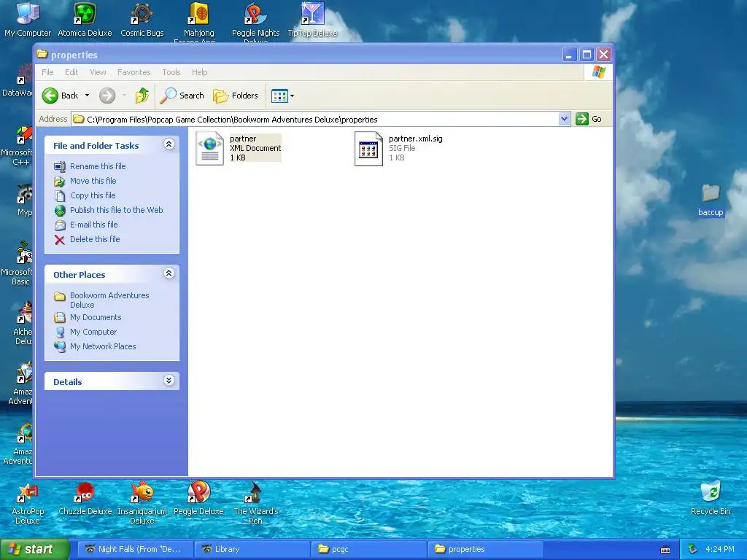This screenshot has height=560, width=747.
Task: Click the tray icon beside the clock
Action: point(693,550)
